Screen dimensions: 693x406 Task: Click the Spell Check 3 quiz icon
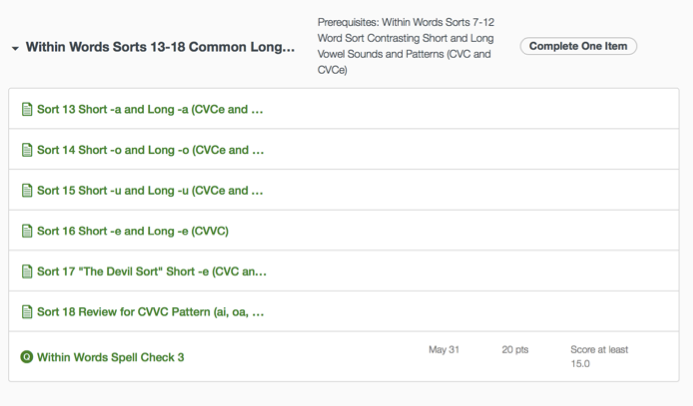pos(27,357)
